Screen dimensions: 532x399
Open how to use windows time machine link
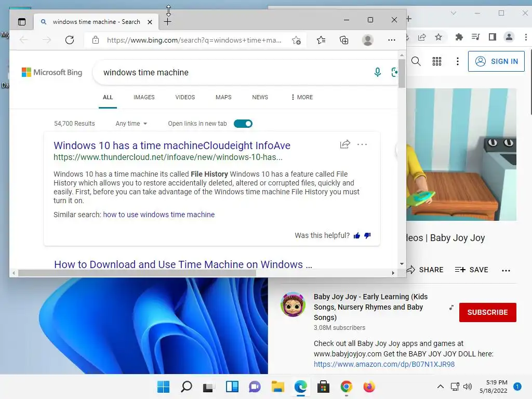pos(159,215)
